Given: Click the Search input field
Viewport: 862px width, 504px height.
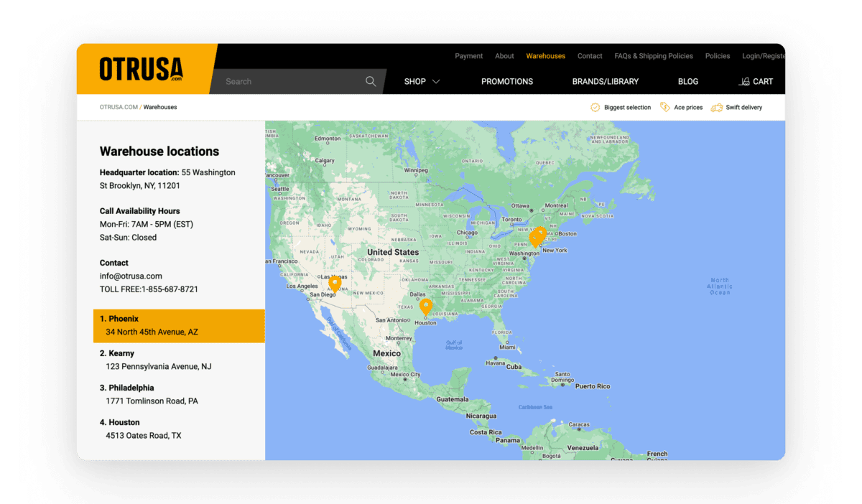Looking at the screenshot, I should click(291, 81).
